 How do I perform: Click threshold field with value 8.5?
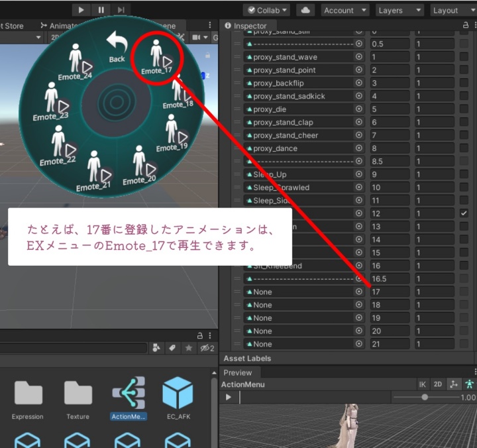pyautogui.click(x=390, y=161)
